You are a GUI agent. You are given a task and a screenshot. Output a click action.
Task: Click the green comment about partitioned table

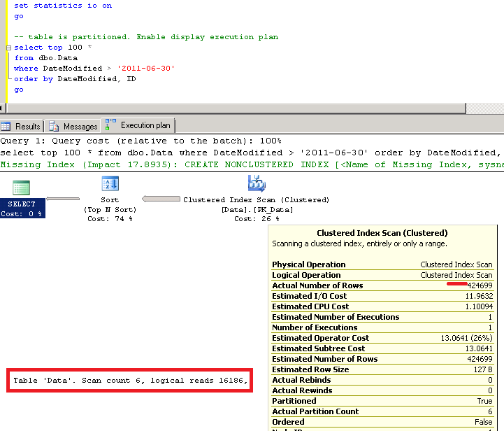point(146,37)
